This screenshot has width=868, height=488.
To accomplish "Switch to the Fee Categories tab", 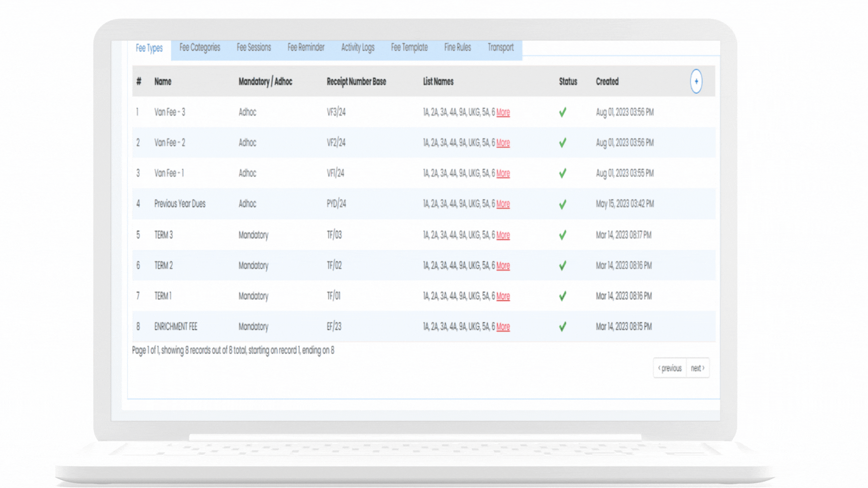I will 199,47.
